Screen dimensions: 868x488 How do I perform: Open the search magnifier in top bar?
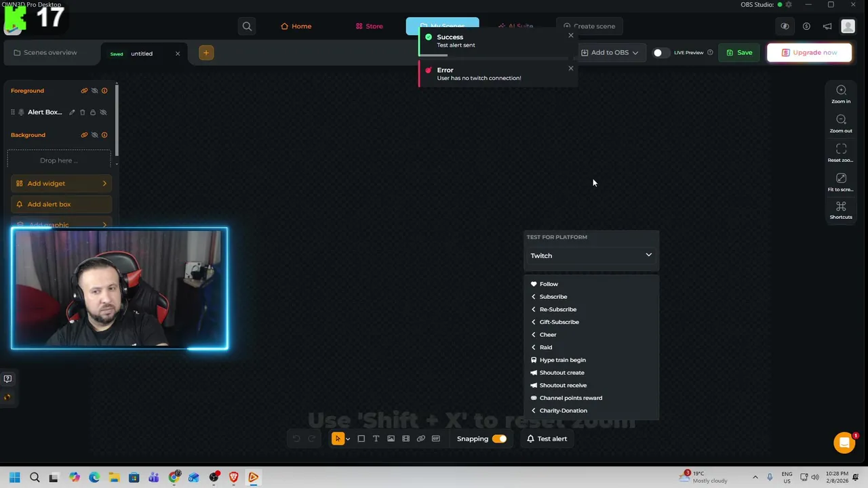tap(247, 26)
